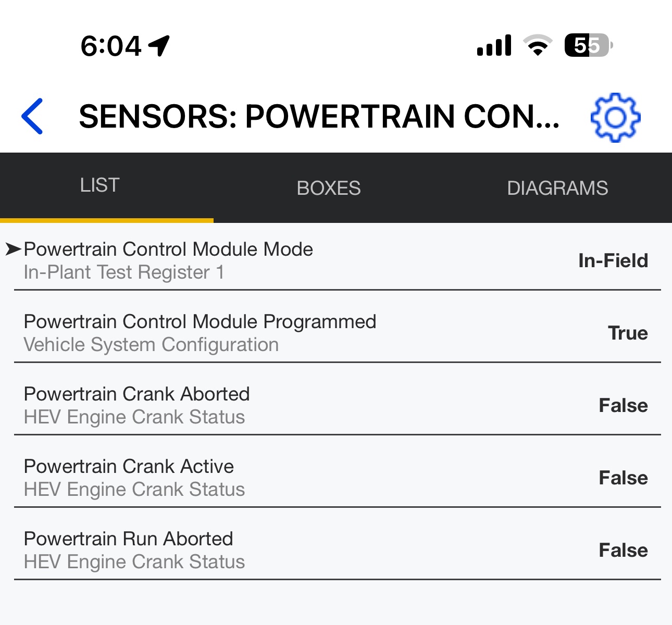The height and width of the screenshot is (625, 672).
Task: Tap the cellular signal bars
Action: click(494, 46)
